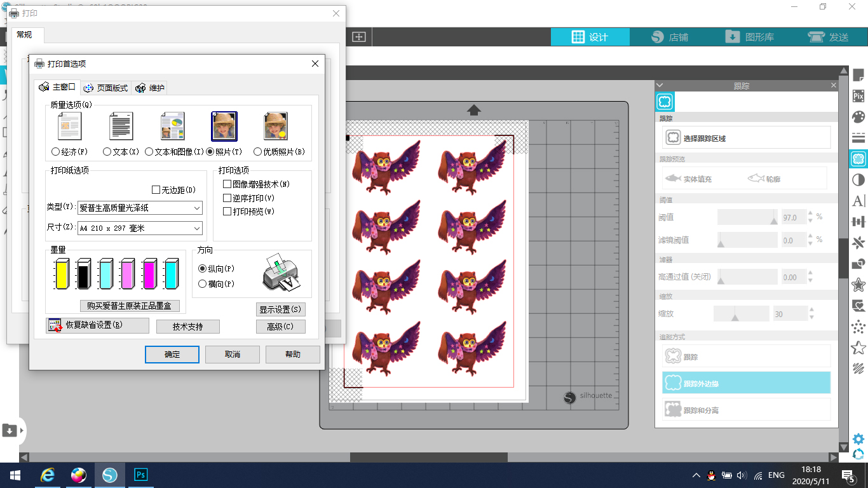
Task: Open the Fill color palette panel
Action: pos(858,117)
